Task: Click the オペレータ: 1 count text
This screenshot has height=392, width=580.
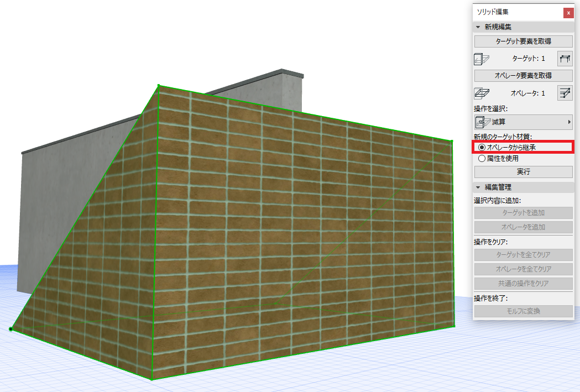Action: point(527,93)
